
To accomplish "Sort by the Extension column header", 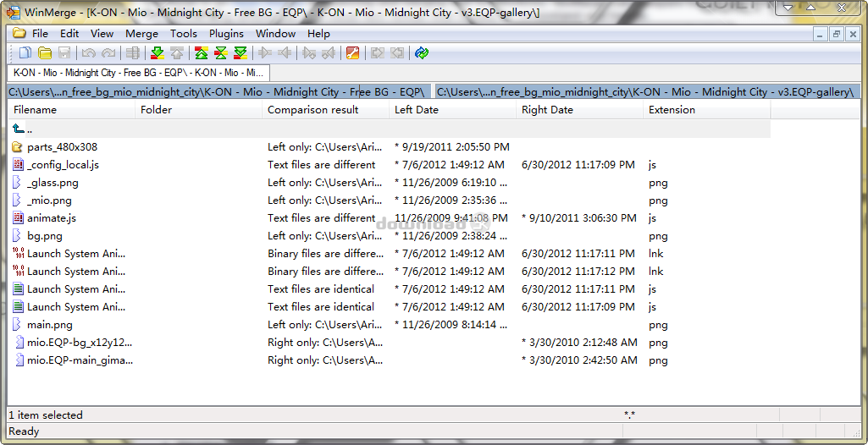I will coord(672,110).
